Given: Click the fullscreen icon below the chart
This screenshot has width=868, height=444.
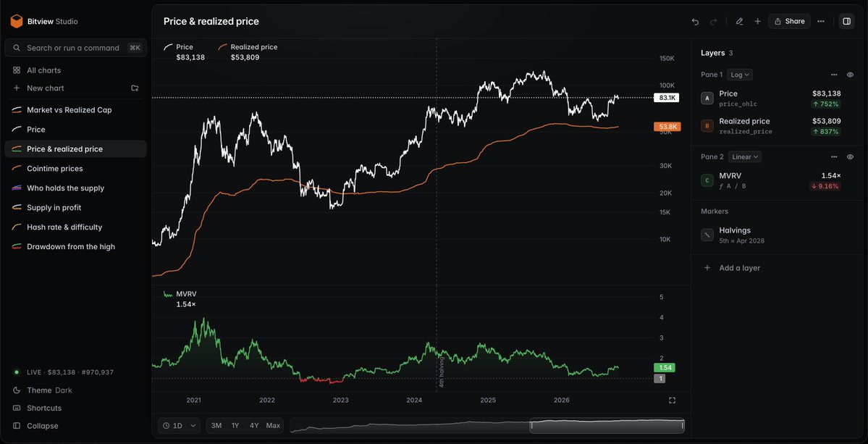Looking at the screenshot, I should click(x=672, y=401).
